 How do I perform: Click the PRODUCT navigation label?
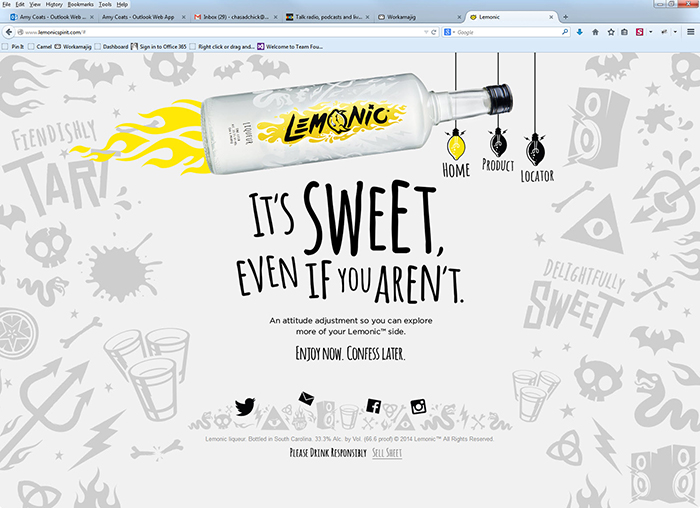(x=498, y=165)
